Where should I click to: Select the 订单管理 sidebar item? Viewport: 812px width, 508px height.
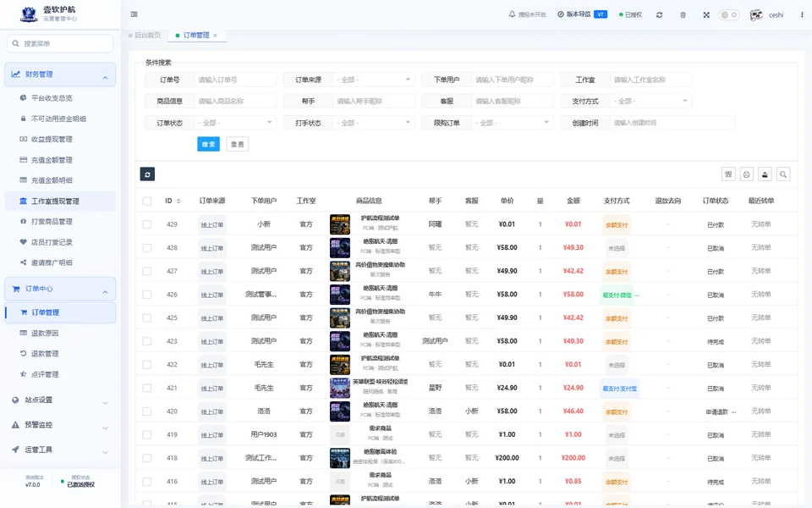60,312
